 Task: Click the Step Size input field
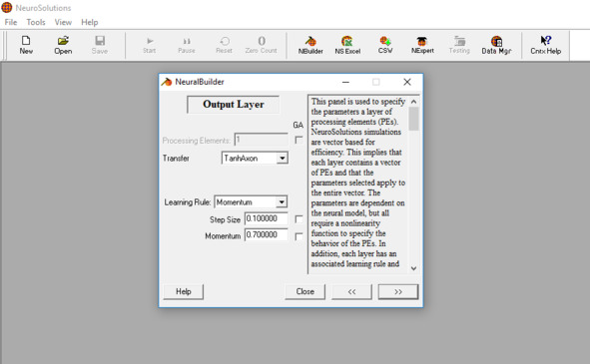pos(266,218)
